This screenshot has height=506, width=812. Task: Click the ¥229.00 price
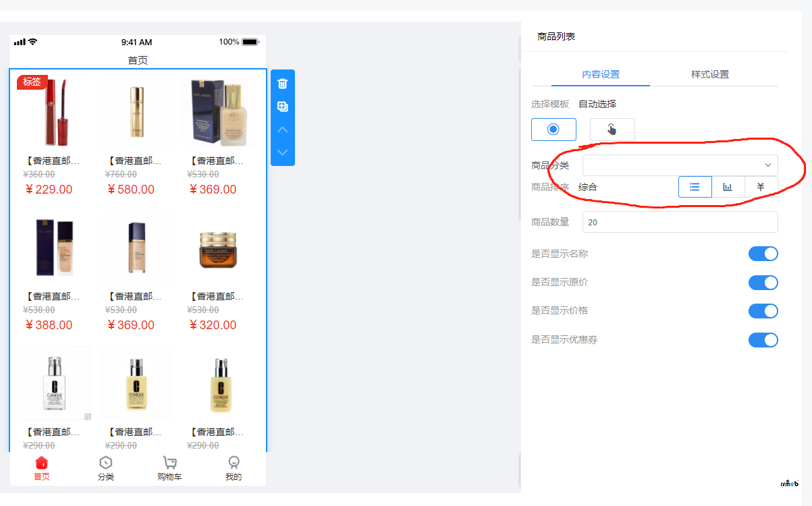click(x=49, y=190)
